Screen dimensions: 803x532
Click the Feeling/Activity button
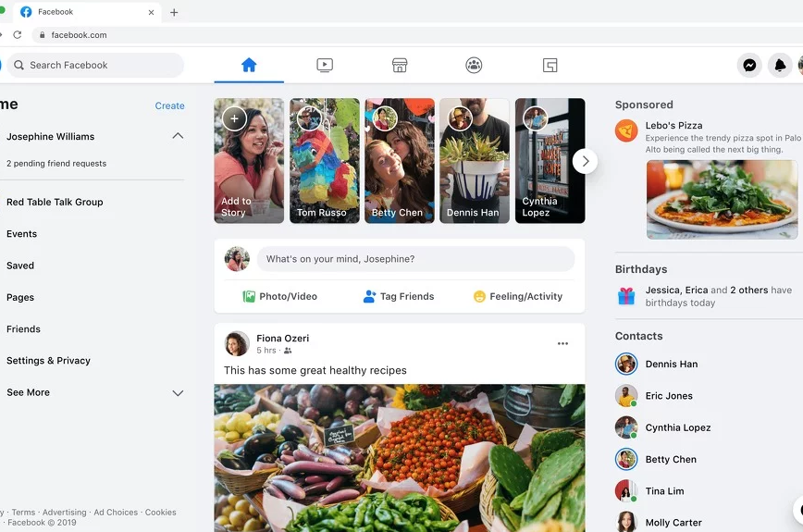[x=517, y=296]
